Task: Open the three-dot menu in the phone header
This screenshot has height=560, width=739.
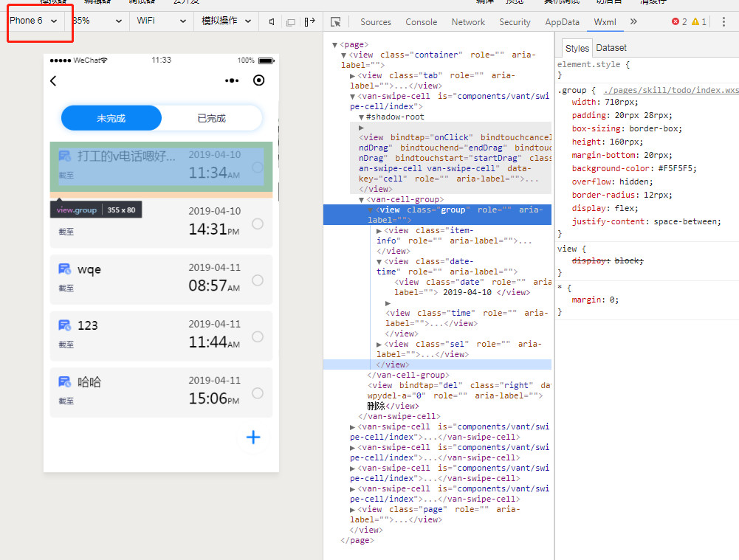Action: (x=232, y=81)
